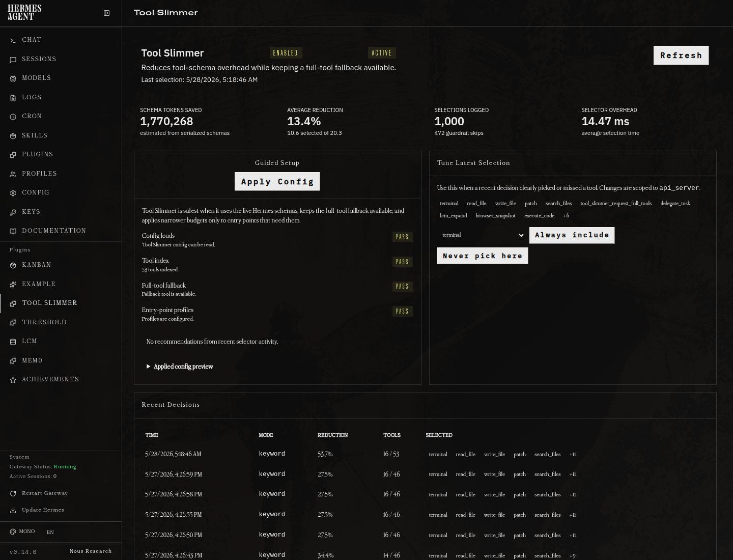Click the Tool index PASS badge

point(403,262)
